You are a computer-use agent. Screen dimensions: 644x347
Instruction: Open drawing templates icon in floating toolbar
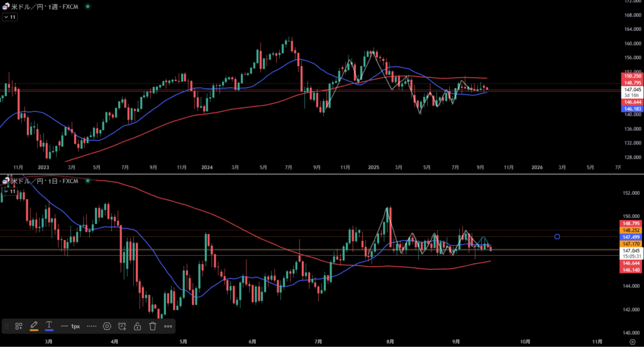19,326
